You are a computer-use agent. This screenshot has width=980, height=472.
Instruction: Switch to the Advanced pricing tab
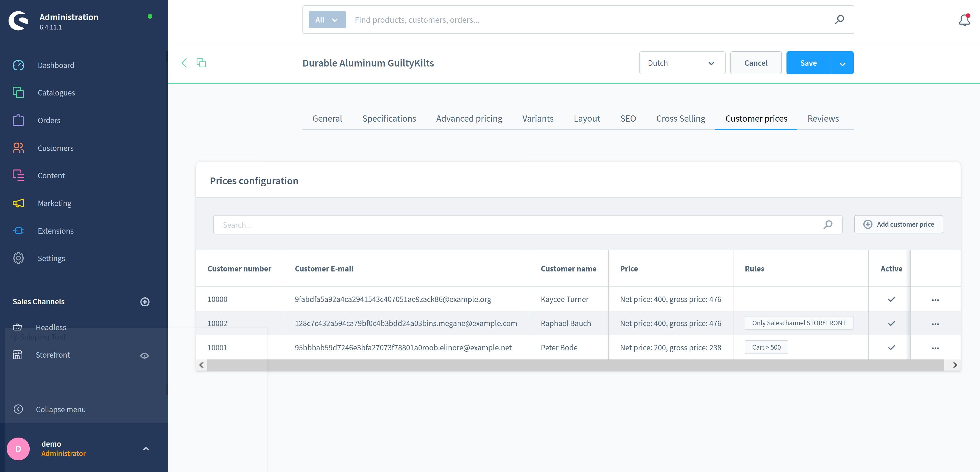pyautogui.click(x=469, y=118)
